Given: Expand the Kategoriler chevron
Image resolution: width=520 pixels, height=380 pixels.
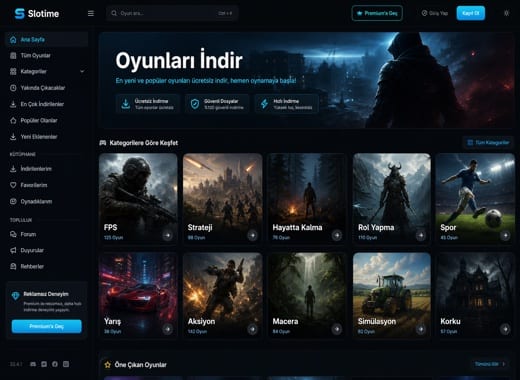Looking at the screenshot, I should [82, 72].
